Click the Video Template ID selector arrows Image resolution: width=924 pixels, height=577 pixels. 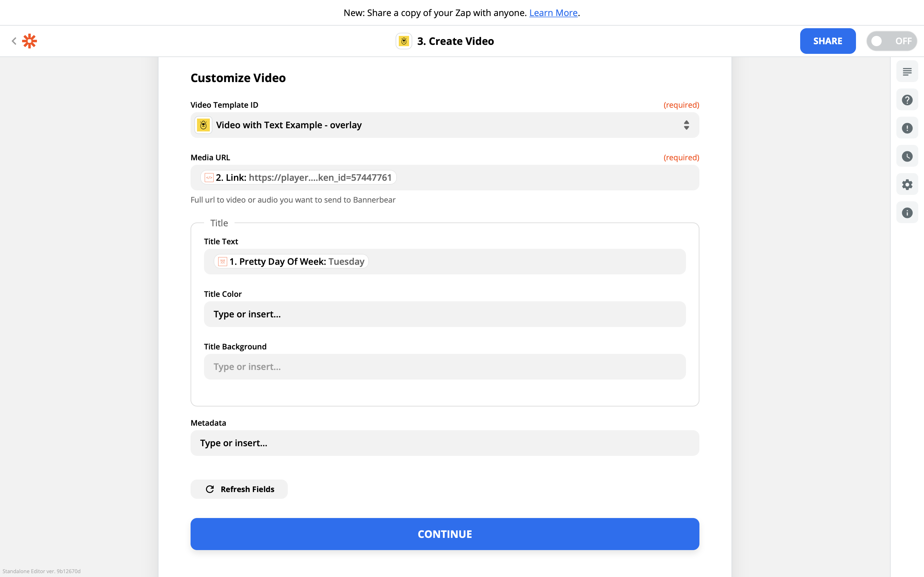tap(686, 125)
